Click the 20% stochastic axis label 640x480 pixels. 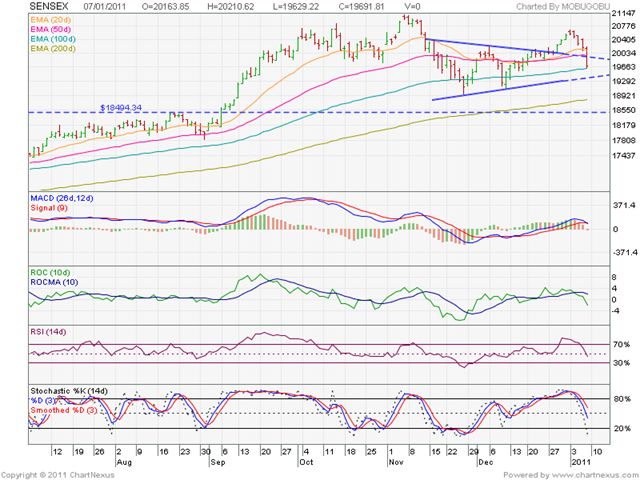[x=622, y=429]
